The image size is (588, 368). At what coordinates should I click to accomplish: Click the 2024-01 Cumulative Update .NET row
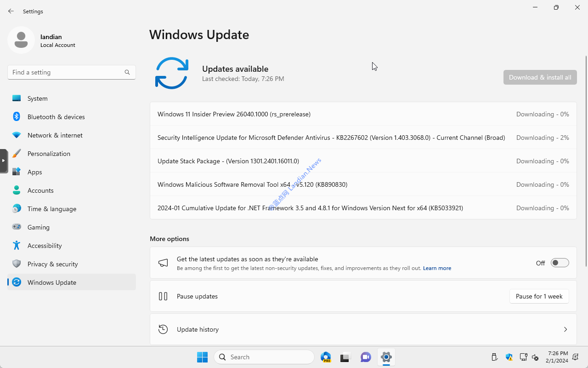coord(363,208)
